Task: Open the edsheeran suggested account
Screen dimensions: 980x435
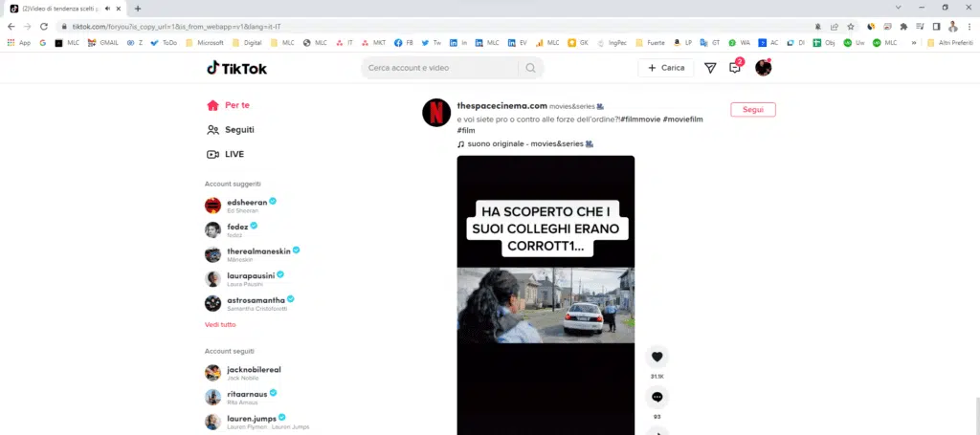Action: pos(247,203)
